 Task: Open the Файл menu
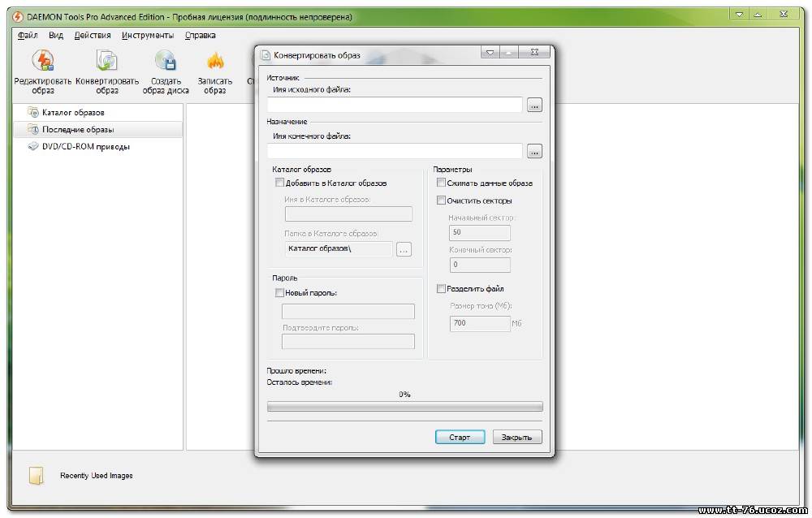(x=28, y=35)
